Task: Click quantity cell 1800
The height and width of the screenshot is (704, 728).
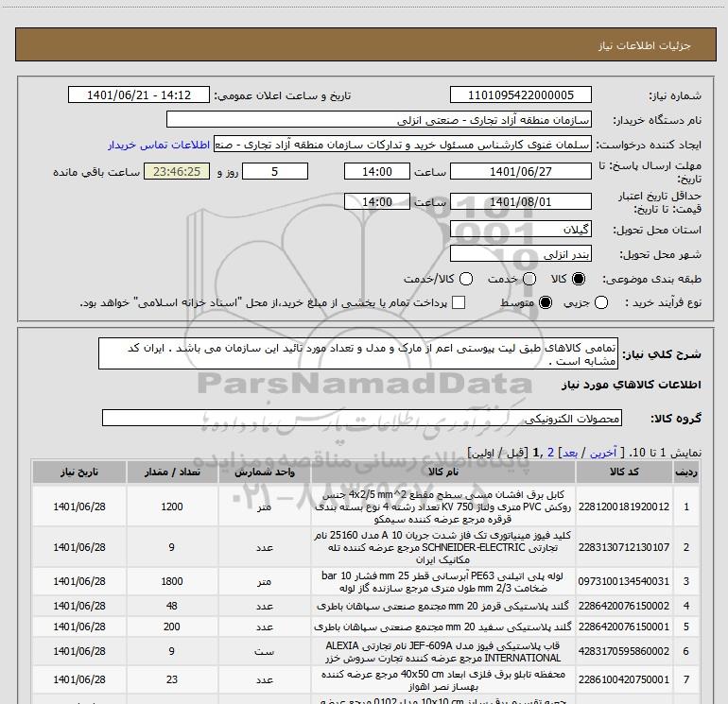Action: [x=172, y=581]
